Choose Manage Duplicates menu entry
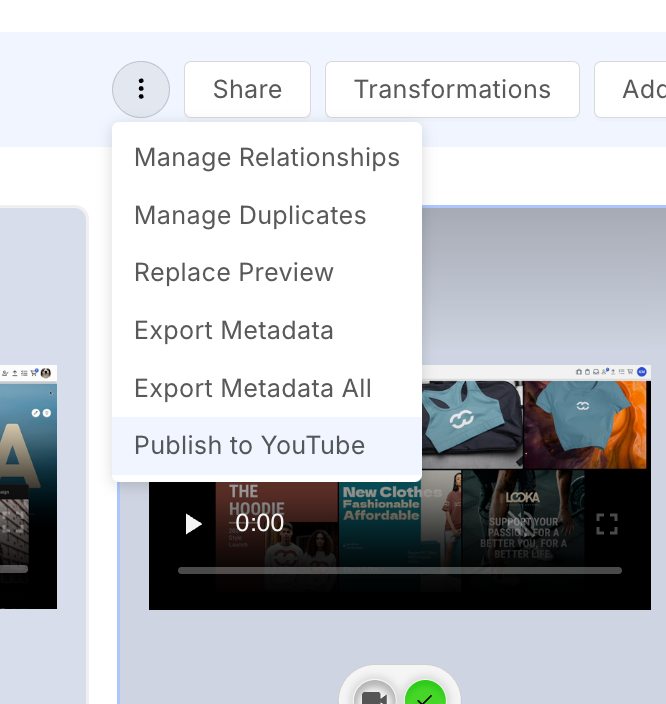The image size is (666, 704). click(250, 216)
